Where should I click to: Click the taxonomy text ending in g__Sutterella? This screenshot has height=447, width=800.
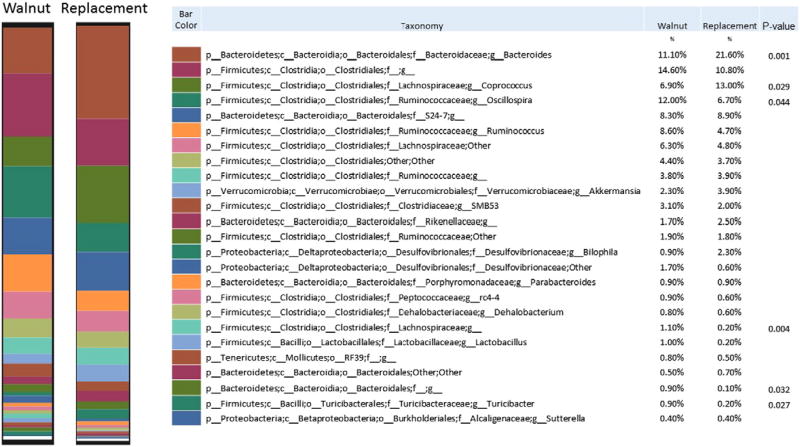click(395, 418)
